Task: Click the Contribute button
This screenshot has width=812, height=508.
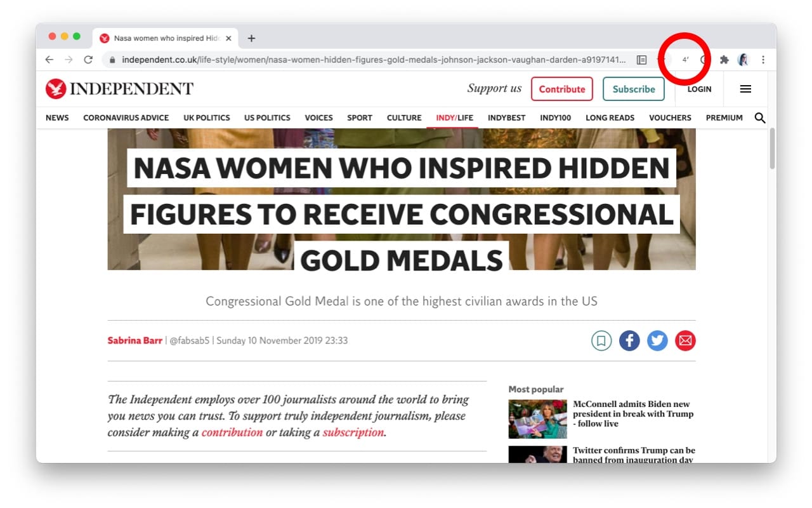Action: pyautogui.click(x=561, y=89)
